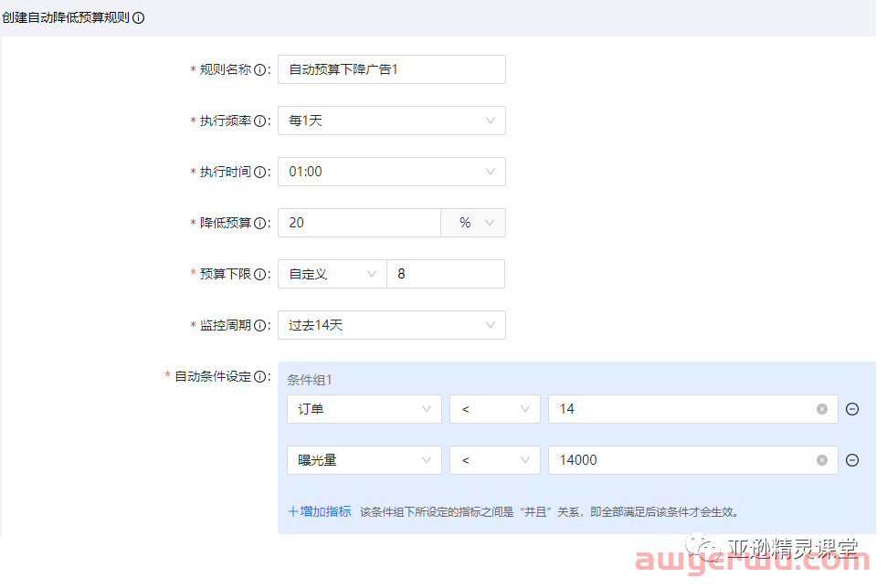Click info icon next to 执行时间
Screen dimensions: 887x588
tap(259, 173)
